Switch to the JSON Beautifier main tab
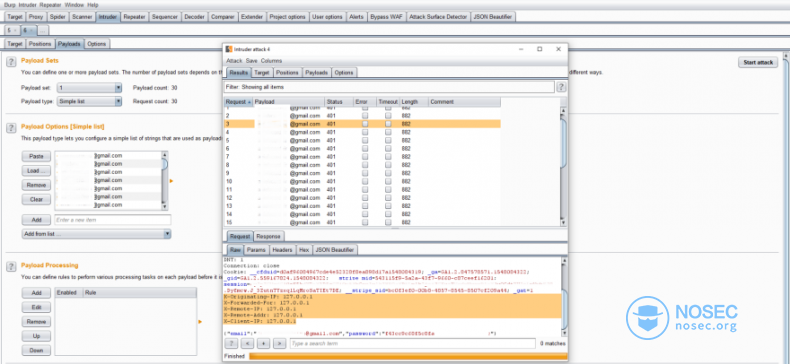 point(493,17)
